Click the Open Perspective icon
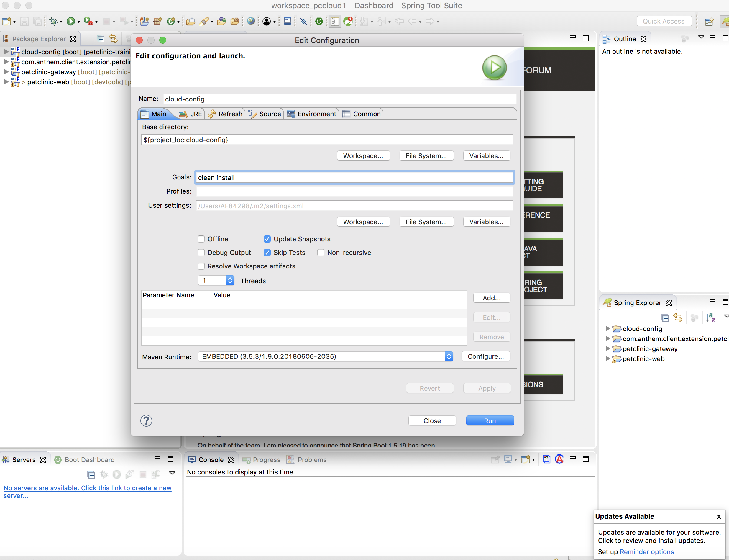729x560 pixels. tap(709, 21)
